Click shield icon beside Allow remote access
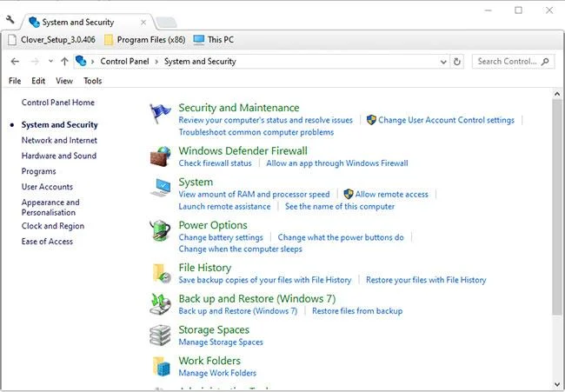 (348, 194)
